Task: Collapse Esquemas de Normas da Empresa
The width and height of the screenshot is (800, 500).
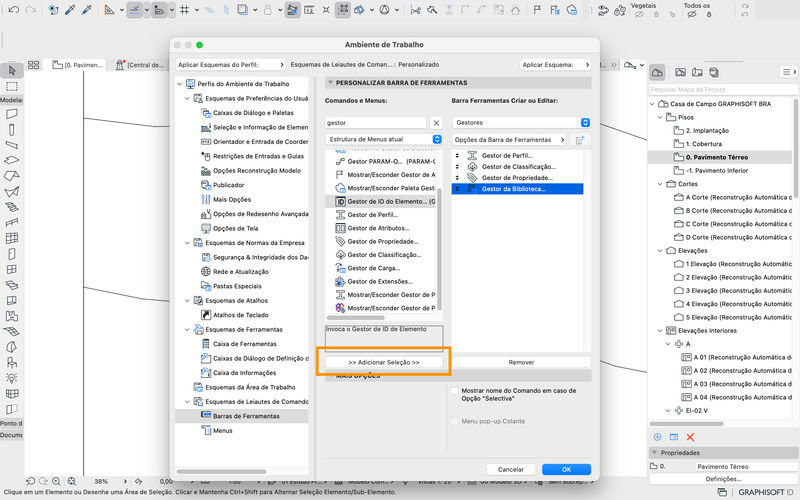Action: tap(187, 243)
